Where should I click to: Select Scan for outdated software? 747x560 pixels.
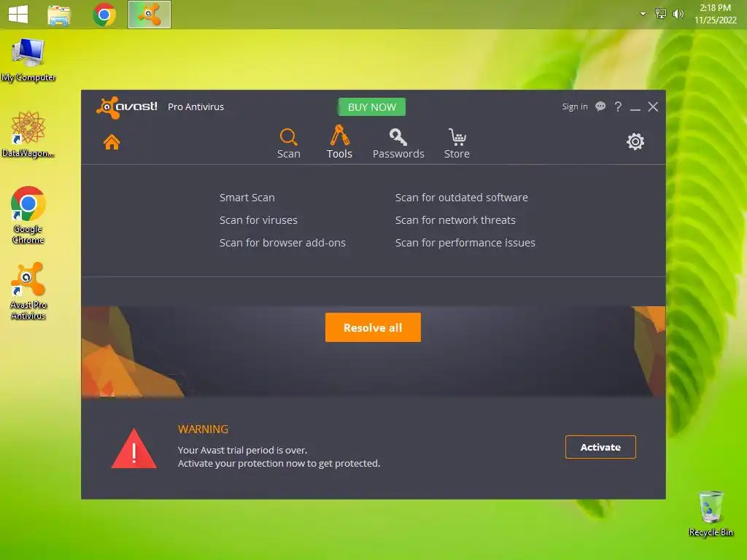pyautogui.click(x=461, y=197)
